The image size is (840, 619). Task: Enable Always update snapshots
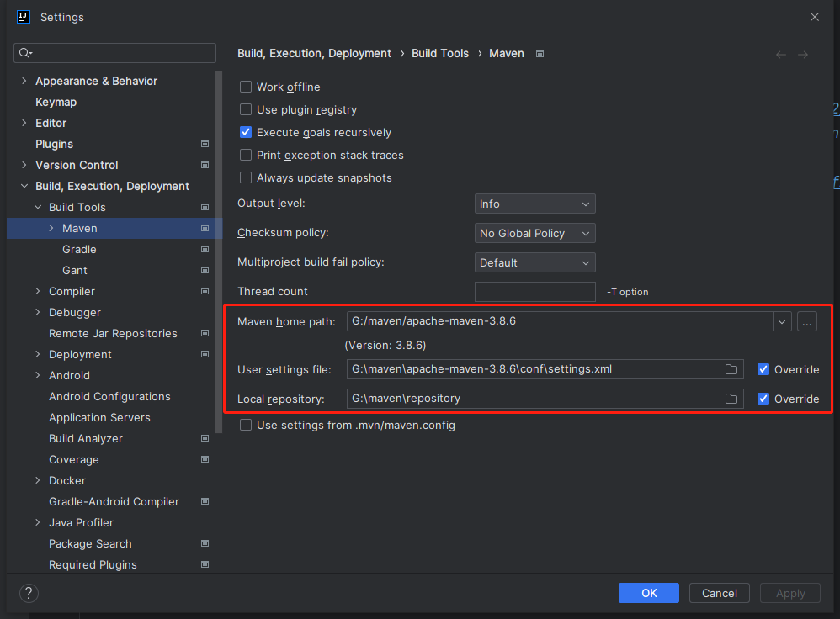(x=246, y=177)
